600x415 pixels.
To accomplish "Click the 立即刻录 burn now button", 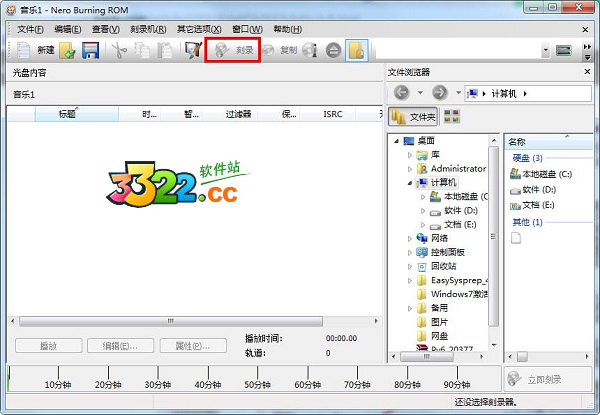I will pyautogui.click(x=548, y=379).
